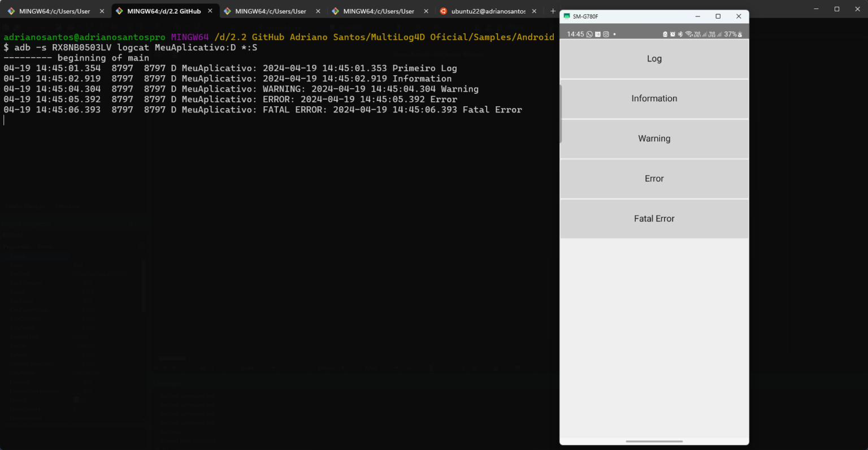
Task: Click the alarm clock status bar icon
Action: (x=672, y=34)
